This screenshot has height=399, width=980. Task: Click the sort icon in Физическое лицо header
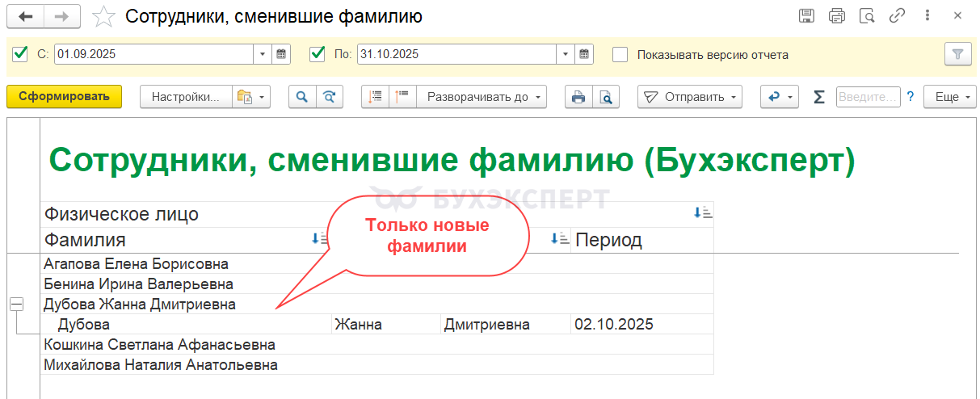click(702, 213)
